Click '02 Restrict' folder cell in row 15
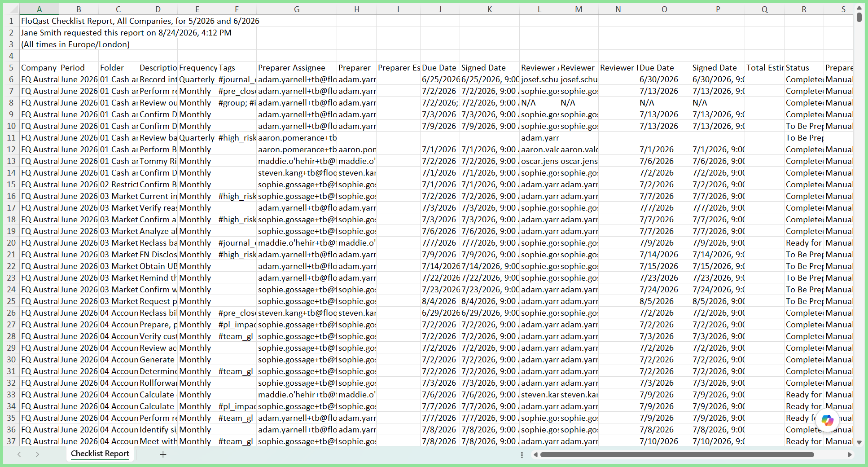 tap(118, 185)
